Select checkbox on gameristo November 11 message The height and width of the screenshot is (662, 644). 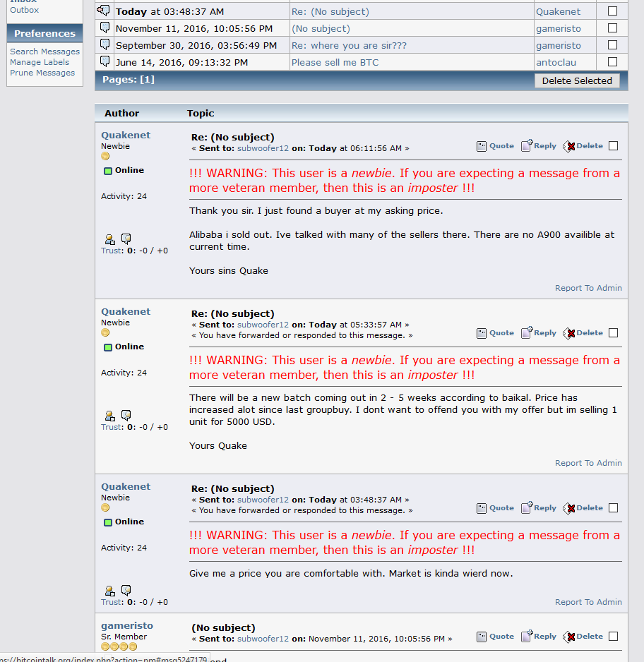click(613, 637)
